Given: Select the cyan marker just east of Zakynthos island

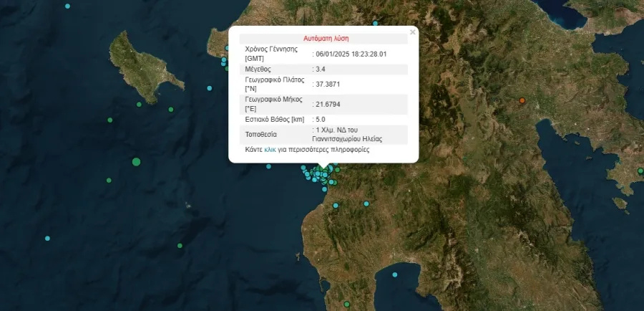Looking at the screenshot, I should click(x=210, y=88).
